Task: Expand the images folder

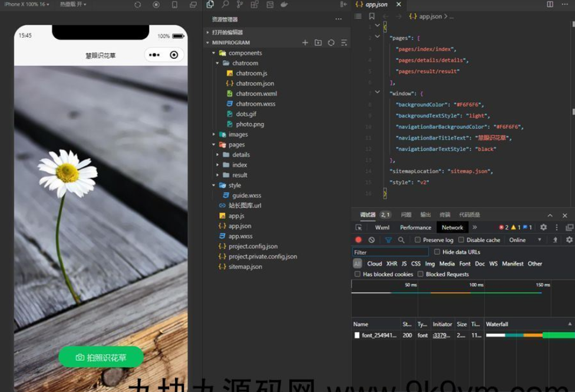Action: (214, 134)
